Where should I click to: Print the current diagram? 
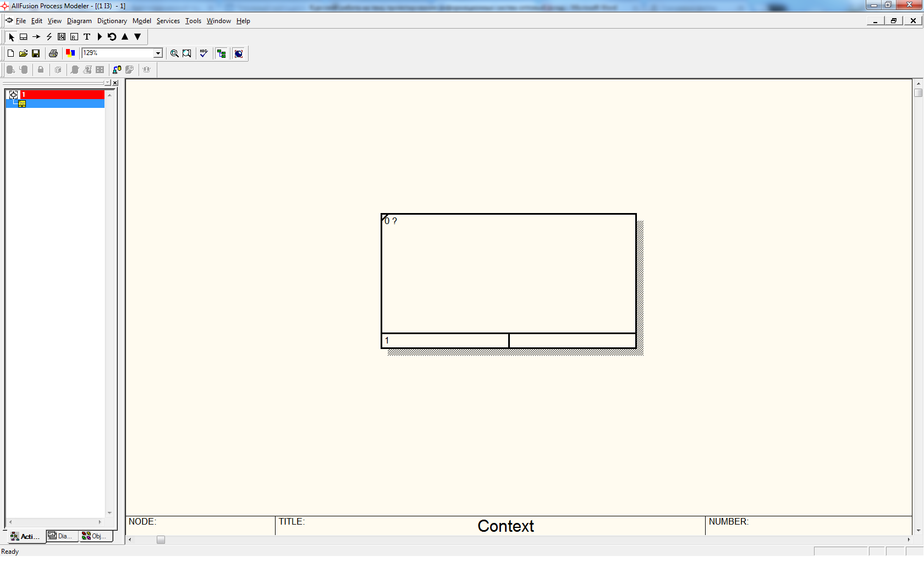(x=53, y=53)
